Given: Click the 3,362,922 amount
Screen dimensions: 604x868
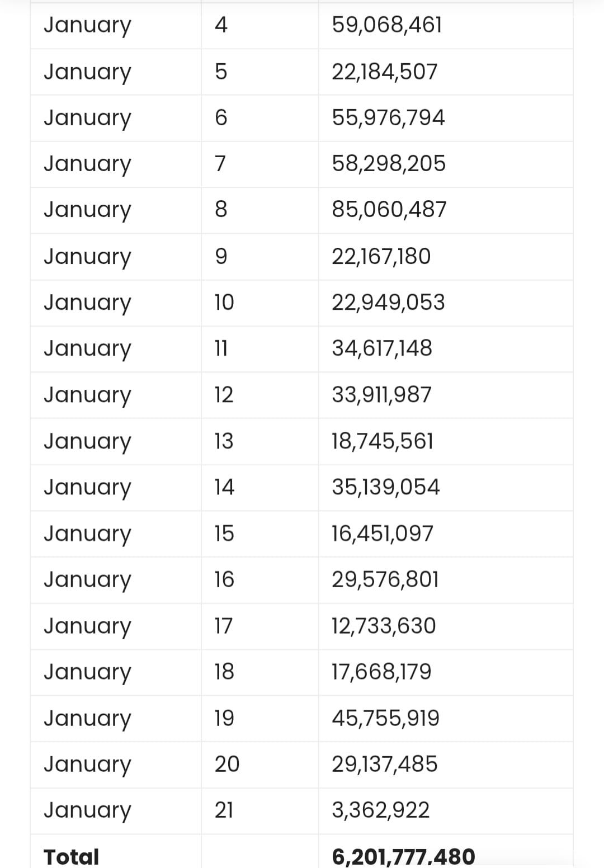Looking at the screenshot, I should click(x=380, y=810).
